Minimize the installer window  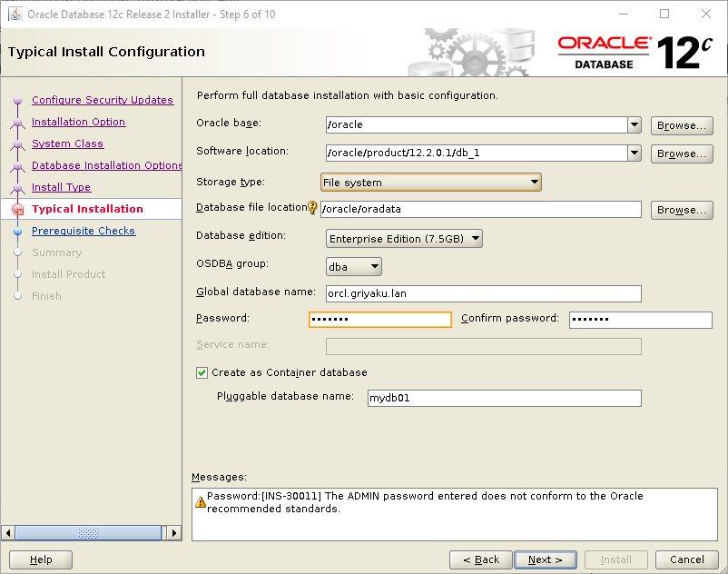(624, 14)
